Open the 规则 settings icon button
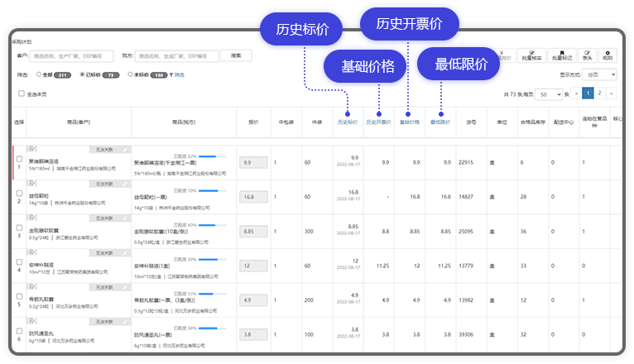The image size is (634, 364). 608,56
